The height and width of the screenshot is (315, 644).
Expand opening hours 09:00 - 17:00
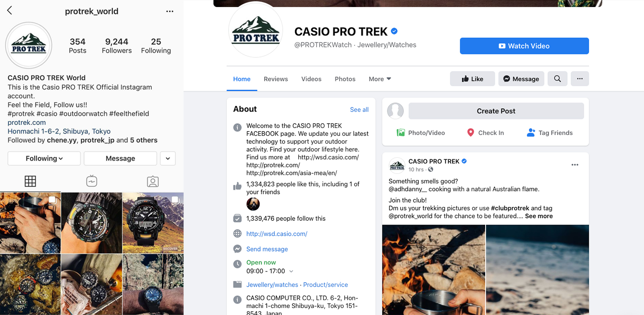click(x=291, y=271)
